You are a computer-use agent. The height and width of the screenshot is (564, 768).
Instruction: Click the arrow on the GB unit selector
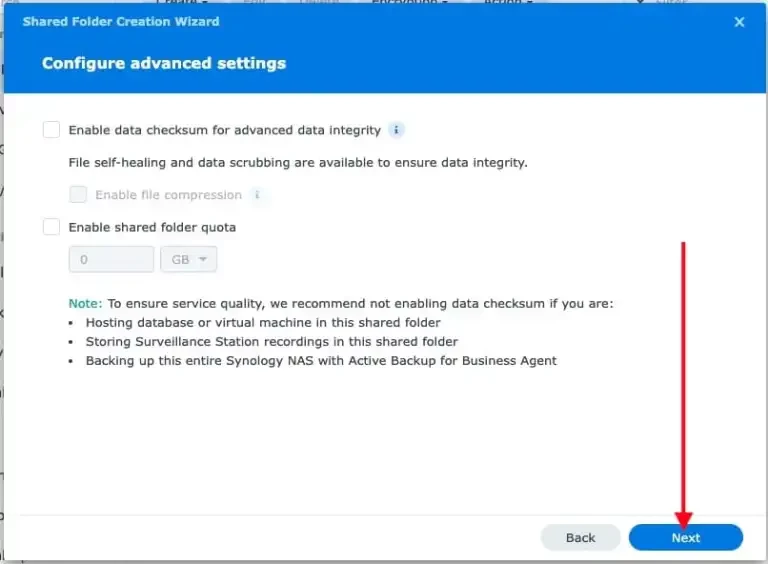click(x=203, y=259)
